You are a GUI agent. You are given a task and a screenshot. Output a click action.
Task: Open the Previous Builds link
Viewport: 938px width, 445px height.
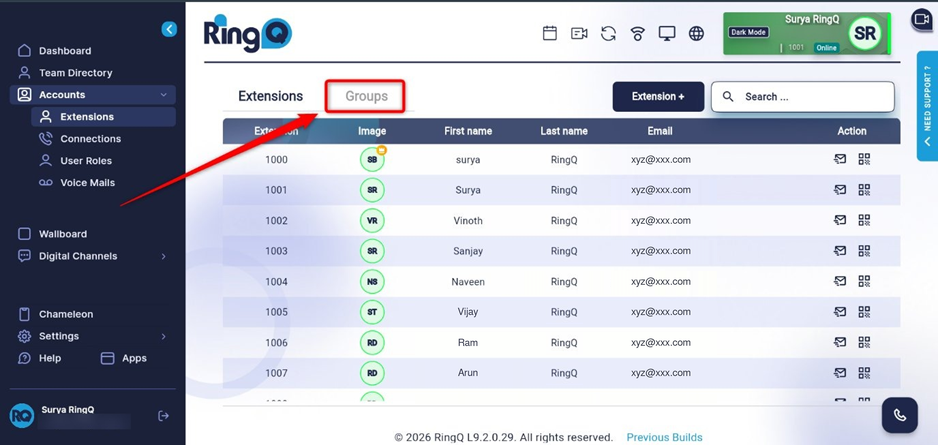[664, 437]
